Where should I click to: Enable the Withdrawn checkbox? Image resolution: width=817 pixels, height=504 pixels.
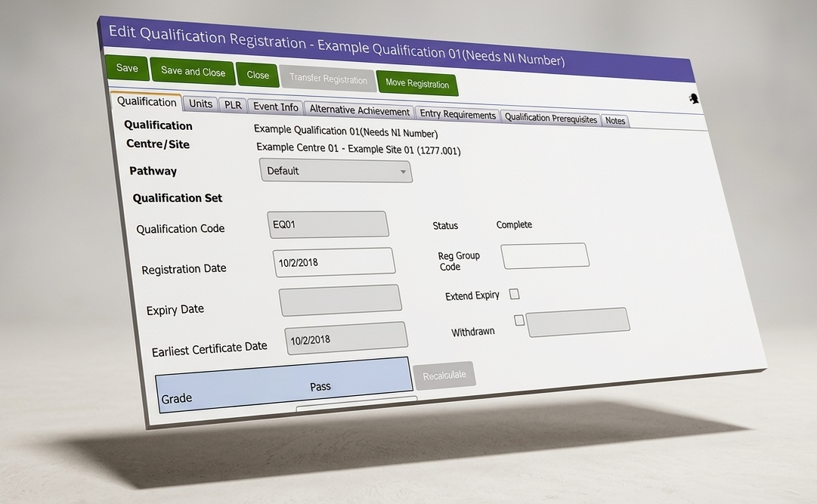[x=519, y=320]
